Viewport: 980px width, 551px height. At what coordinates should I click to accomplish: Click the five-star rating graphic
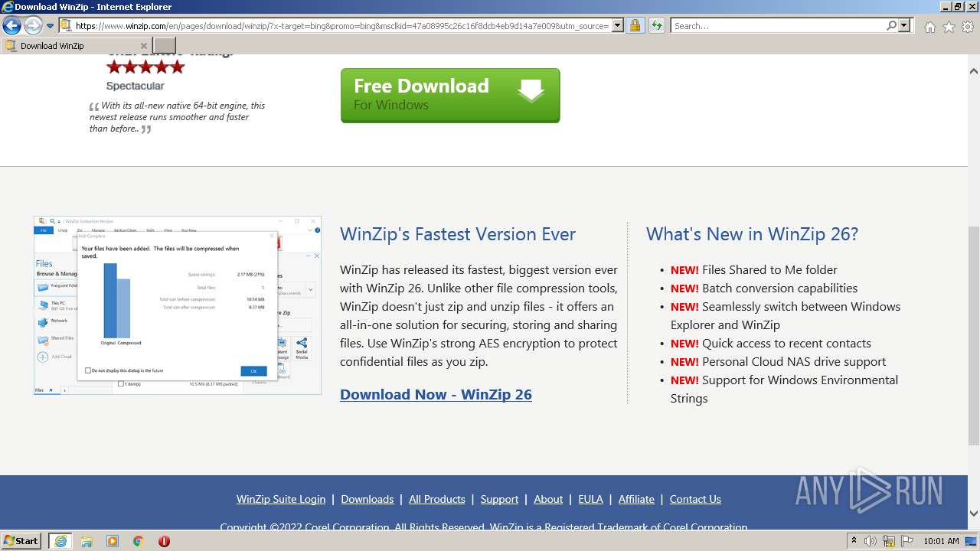[x=145, y=67]
